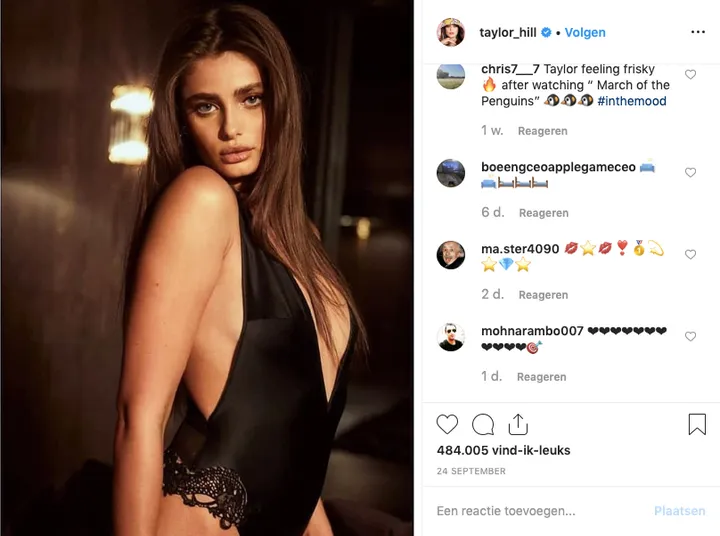Open the three-dots more options menu
Screen dimensions: 720x536
[x=698, y=32]
